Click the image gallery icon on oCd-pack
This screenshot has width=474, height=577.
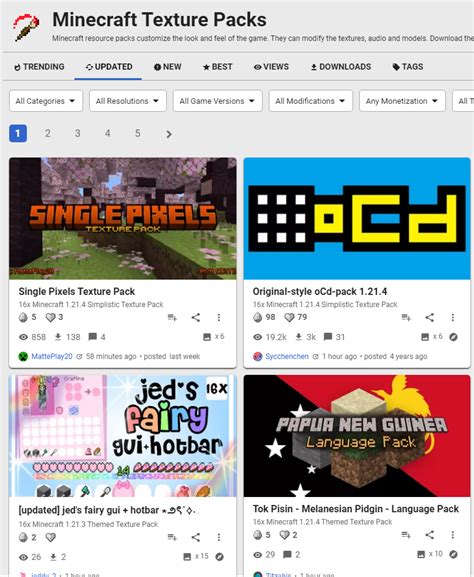click(425, 337)
